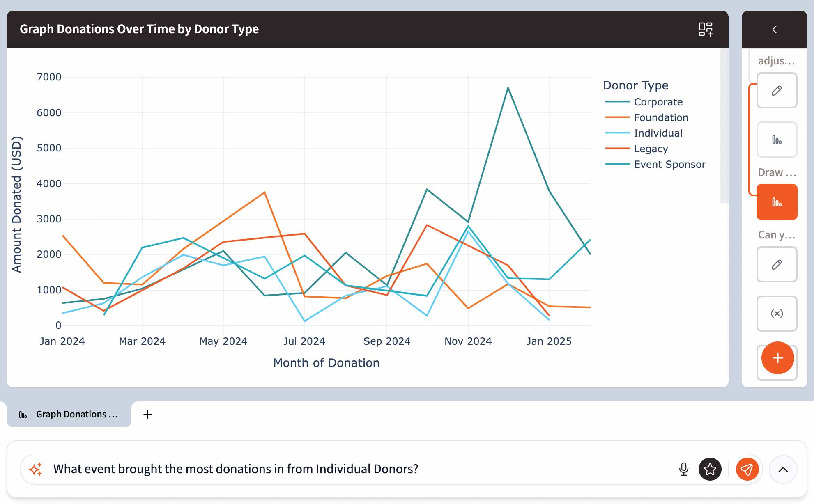Click the star favorites button
The height and width of the screenshot is (504, 814).
click(710, 469)
